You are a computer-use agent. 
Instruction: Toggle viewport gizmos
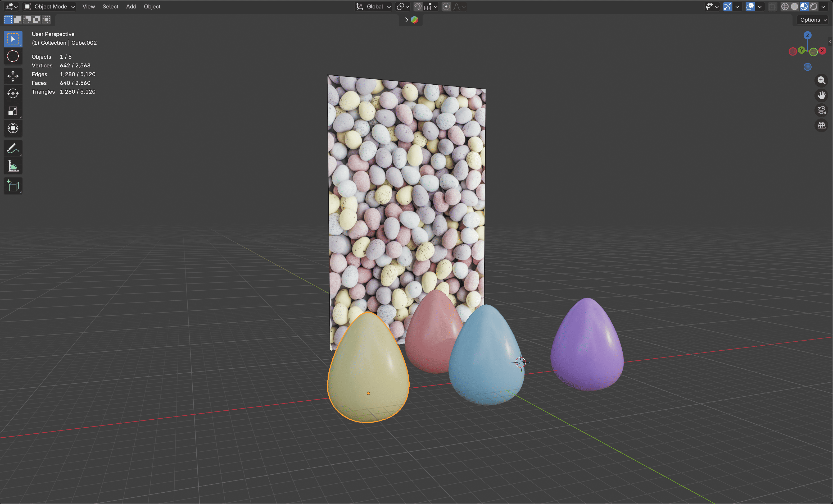(727, 6)
